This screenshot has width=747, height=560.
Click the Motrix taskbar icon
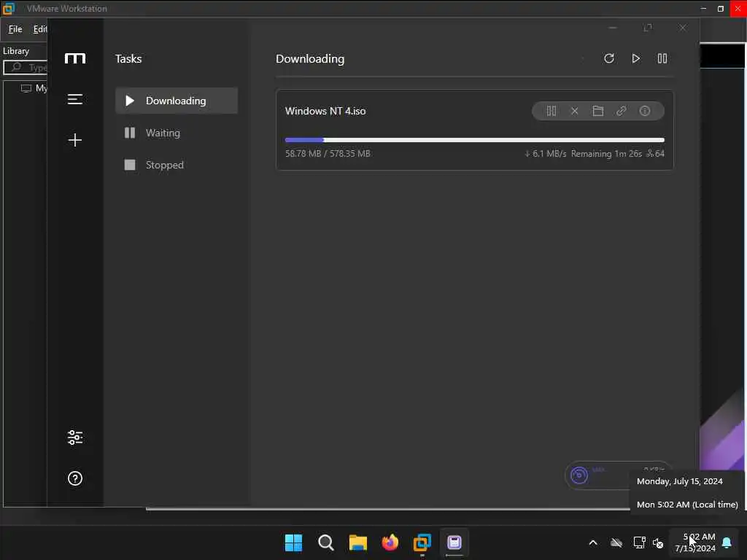pos(454,542)
